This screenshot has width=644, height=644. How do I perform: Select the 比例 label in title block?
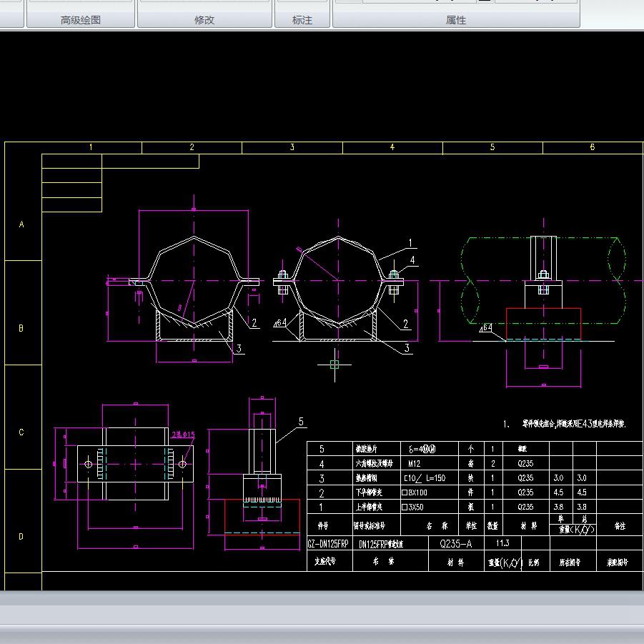(533, 562)
